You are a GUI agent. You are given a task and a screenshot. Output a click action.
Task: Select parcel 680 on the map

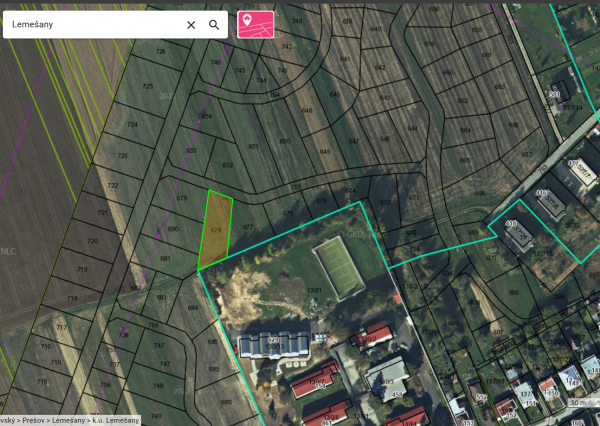pyautogui.click(x=173, y=229)
